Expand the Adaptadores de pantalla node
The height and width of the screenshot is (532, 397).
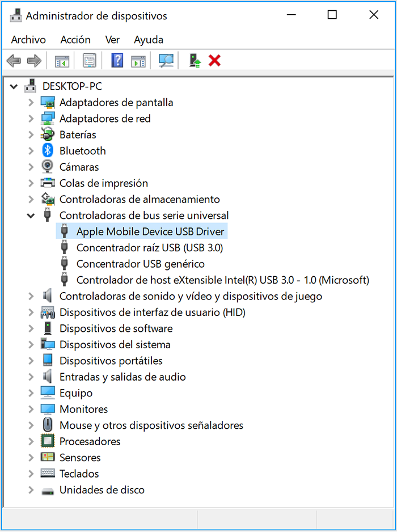click(31, 103)
